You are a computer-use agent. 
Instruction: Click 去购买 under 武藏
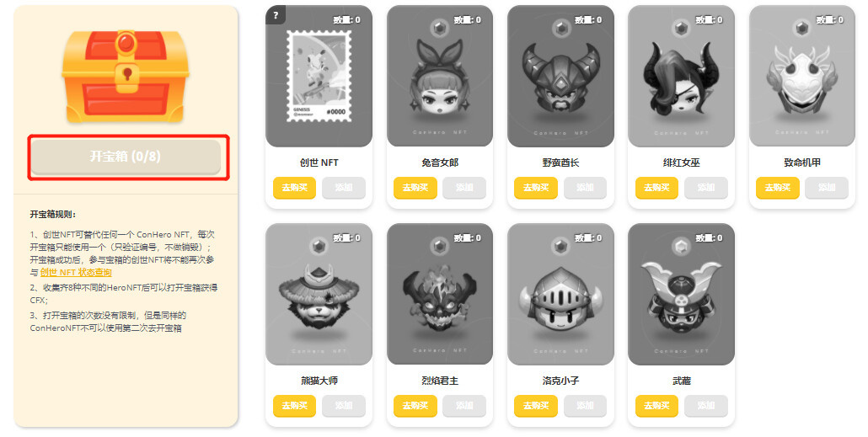coord(656,406)
